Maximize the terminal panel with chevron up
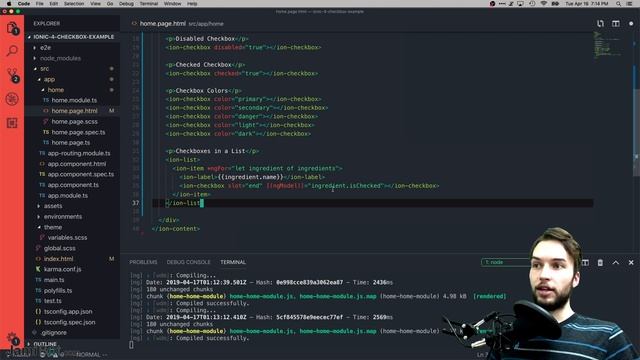Image resolution: width=640 pixels, height=360 pixels. point(616,262)
